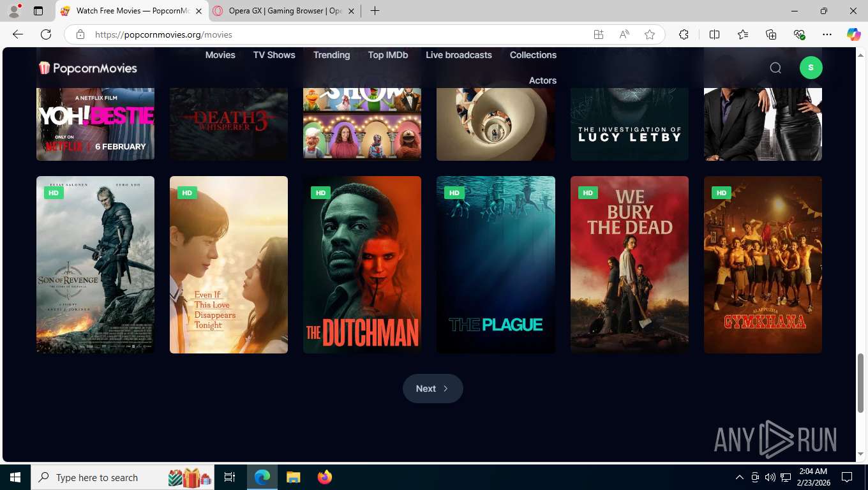
Task: Open the notification center icon
Action: 847,477
